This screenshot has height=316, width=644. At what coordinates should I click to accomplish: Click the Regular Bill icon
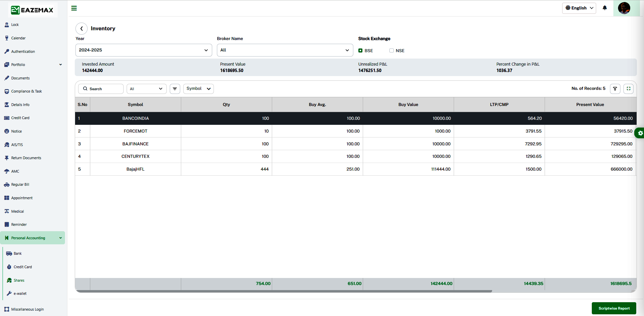click(7, 184)
